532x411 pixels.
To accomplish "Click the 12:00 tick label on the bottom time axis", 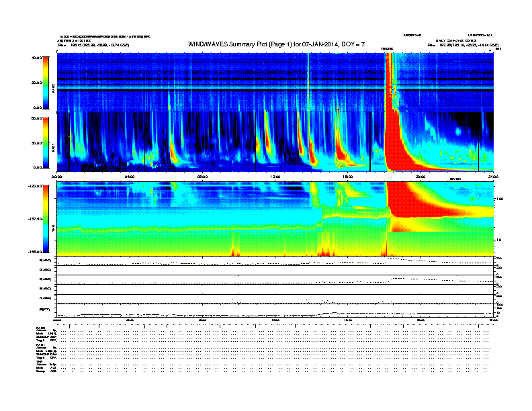I will click(x=275, y=320).
